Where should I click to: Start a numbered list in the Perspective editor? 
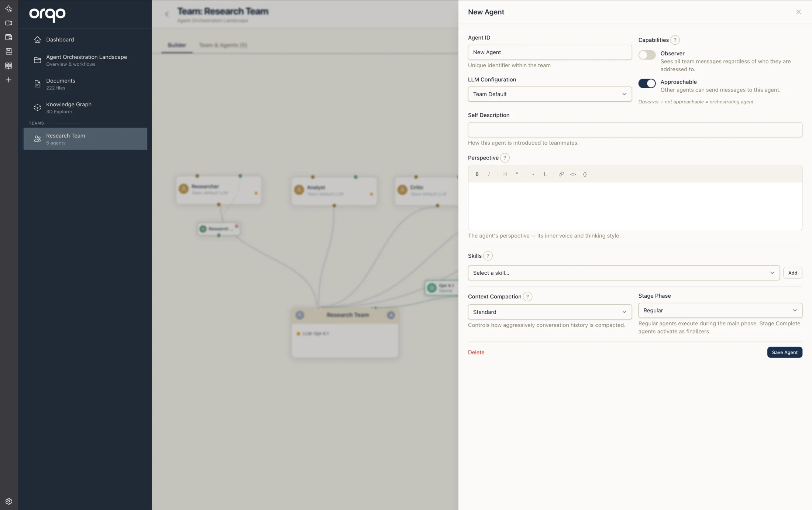pos(545,174)
